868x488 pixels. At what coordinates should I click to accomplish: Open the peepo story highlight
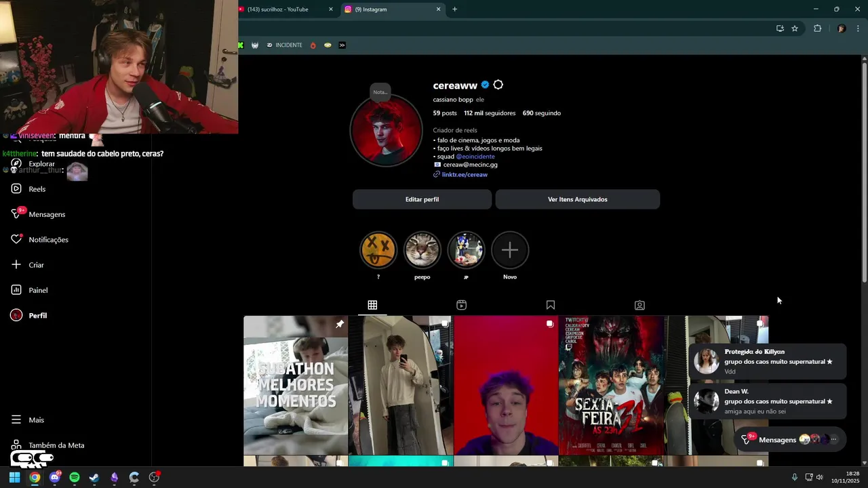point(422,250)
